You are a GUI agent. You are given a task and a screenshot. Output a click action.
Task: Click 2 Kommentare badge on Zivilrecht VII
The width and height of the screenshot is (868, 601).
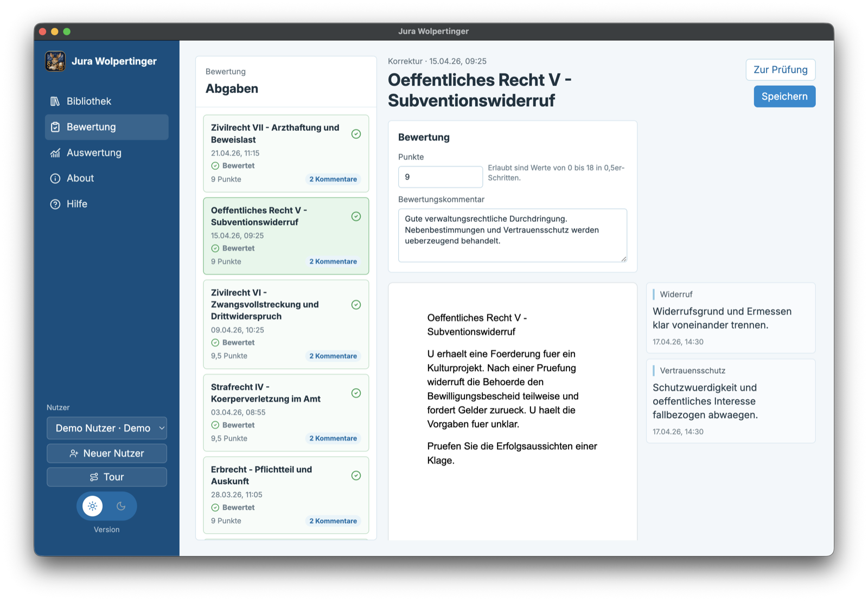click(333, 180)
